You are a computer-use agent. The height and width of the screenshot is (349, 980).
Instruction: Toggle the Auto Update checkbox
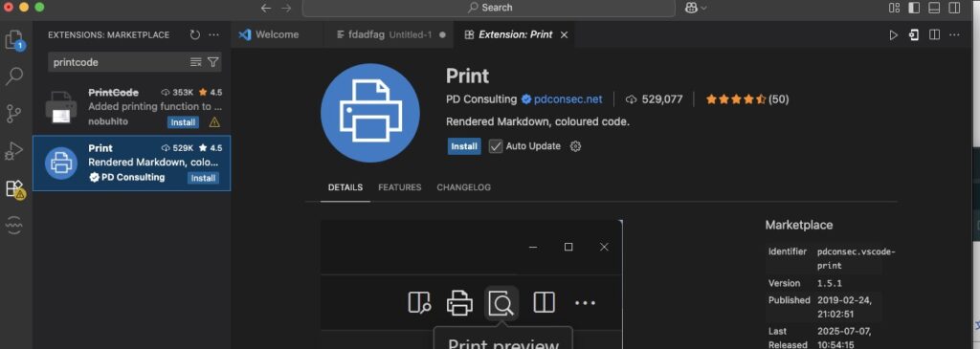coord(496,146)
